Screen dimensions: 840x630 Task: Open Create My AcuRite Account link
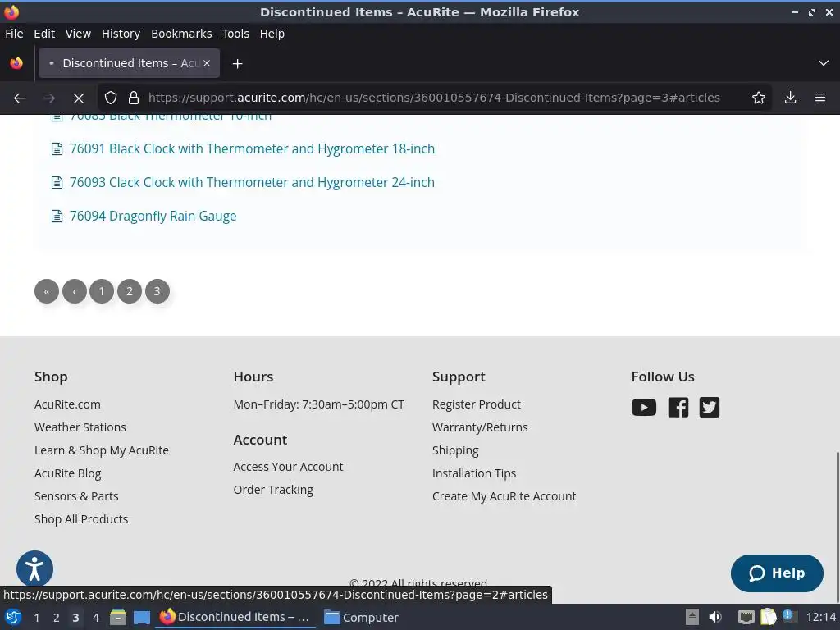click(504, 496)
